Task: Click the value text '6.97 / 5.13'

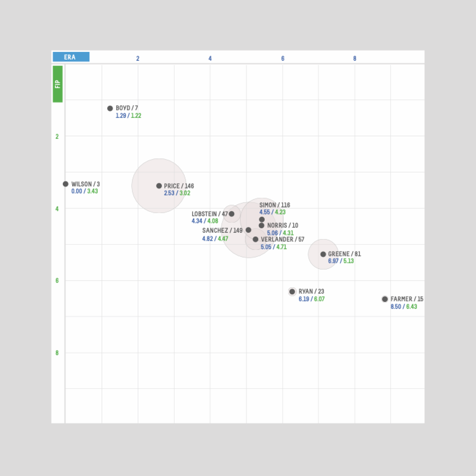Action: [x=341, y=261]
